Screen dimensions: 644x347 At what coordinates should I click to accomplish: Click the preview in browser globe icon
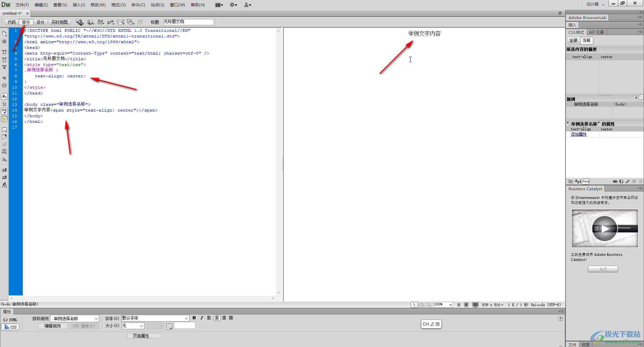[x=90, y=22]
